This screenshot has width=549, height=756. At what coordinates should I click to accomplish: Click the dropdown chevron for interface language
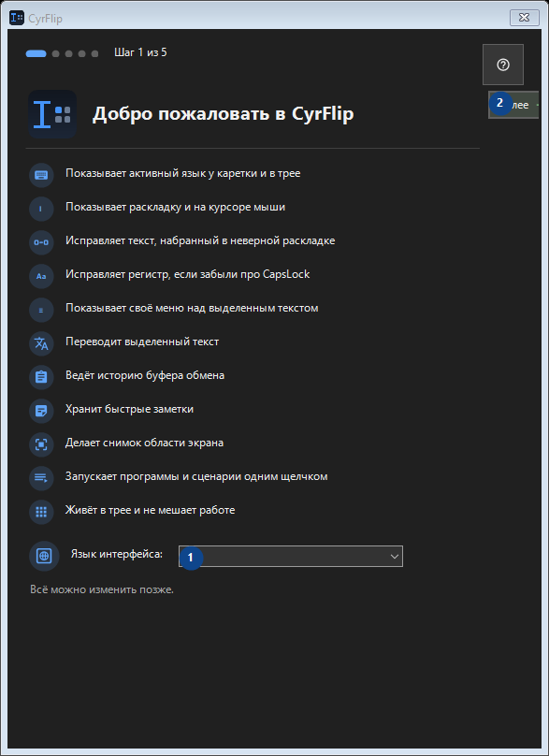[395, 557]
